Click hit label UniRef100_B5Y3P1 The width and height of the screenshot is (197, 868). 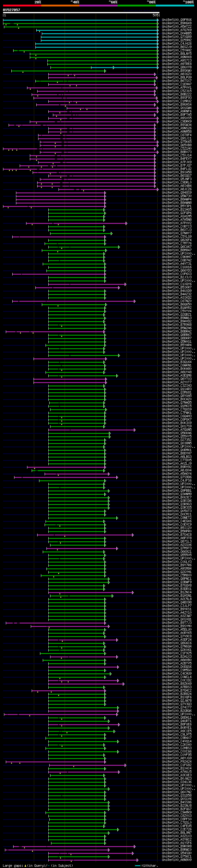click(x=177, y=206)
